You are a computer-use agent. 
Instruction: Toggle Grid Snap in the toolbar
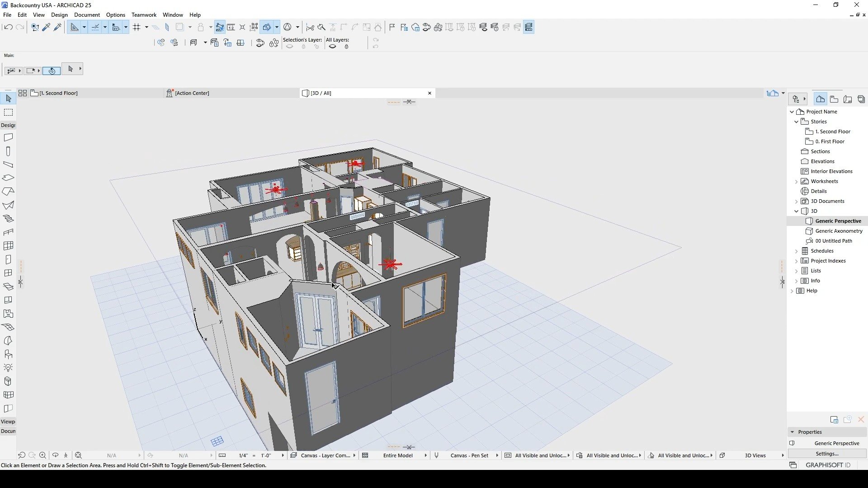point(137,27)
